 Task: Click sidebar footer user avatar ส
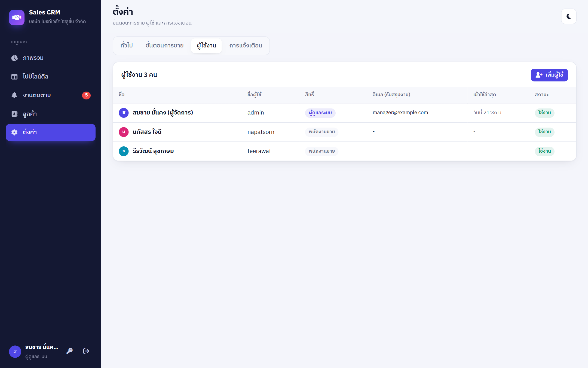(x=15, y=352)
